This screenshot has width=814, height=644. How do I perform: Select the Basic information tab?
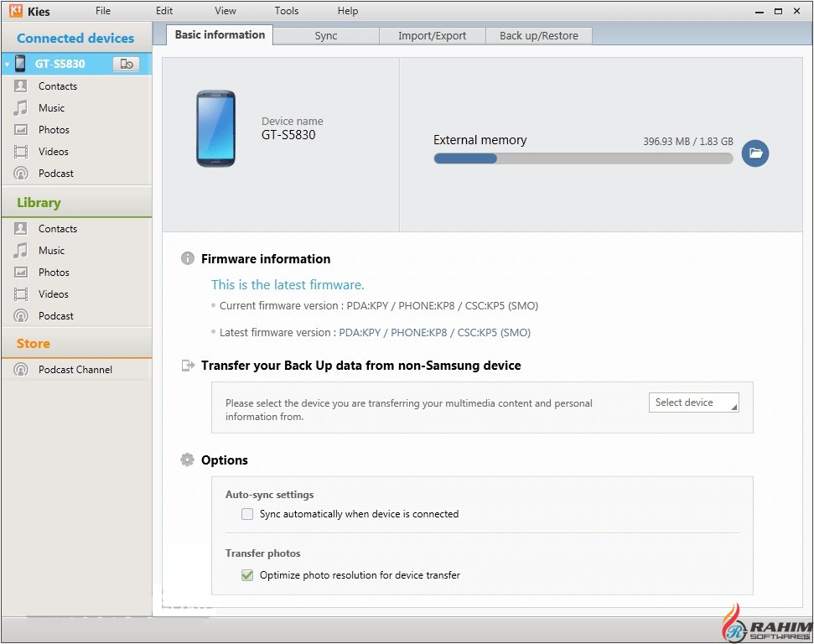[220, 34]
